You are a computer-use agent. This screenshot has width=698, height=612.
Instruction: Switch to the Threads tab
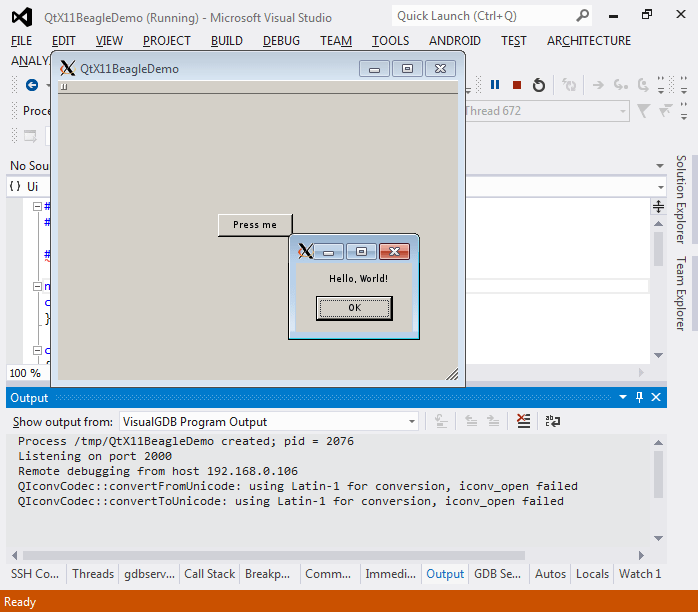(x=93, y=574)
